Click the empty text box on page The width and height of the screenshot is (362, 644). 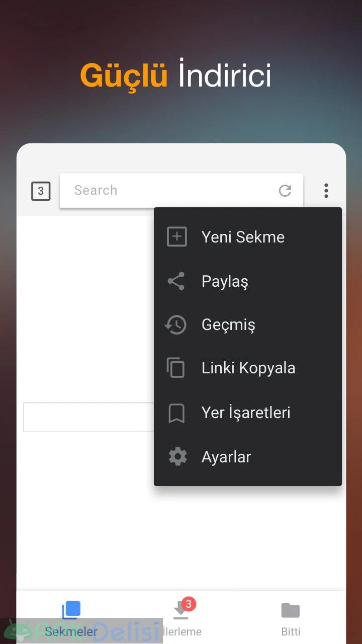point(88,417)
